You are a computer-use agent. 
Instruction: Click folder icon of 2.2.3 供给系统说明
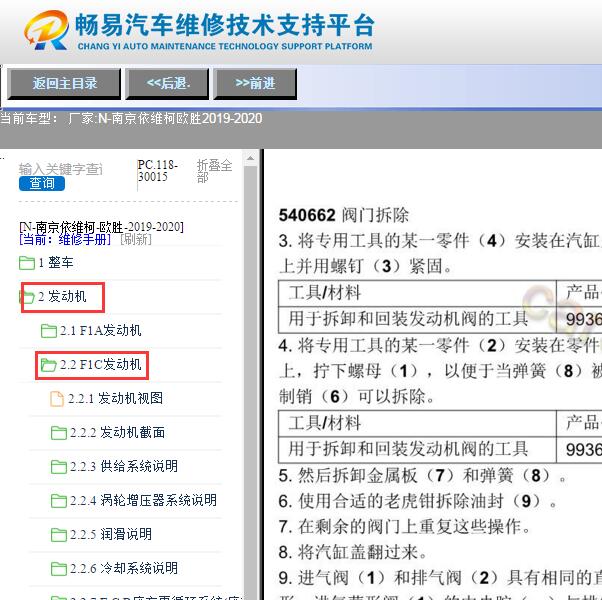(59, 466)
